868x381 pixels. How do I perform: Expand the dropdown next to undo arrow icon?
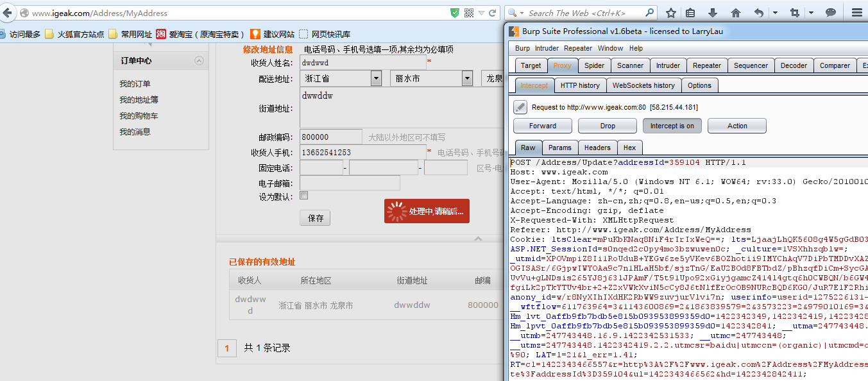[775, 13]
